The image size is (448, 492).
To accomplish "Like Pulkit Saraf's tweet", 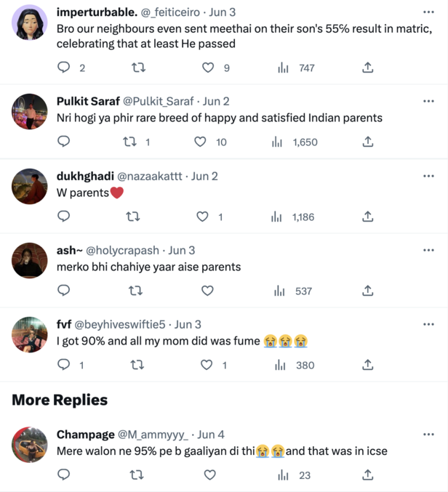I will click(x=200, y=142).
